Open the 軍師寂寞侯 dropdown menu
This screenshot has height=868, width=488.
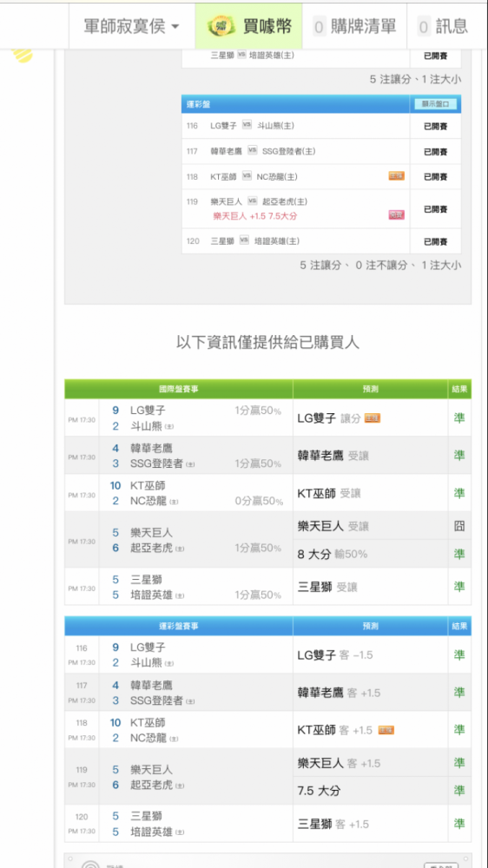coord(131,26)
